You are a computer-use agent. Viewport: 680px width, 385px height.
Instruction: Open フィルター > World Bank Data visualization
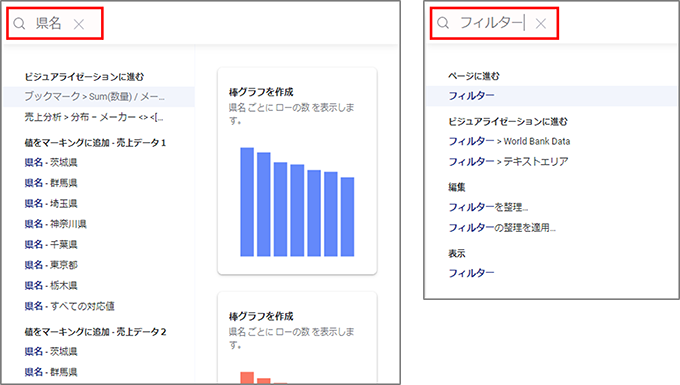pos(509,141)
